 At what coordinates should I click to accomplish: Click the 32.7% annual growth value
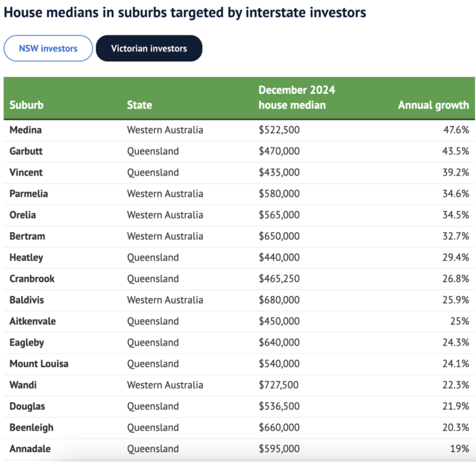[456, 236]
